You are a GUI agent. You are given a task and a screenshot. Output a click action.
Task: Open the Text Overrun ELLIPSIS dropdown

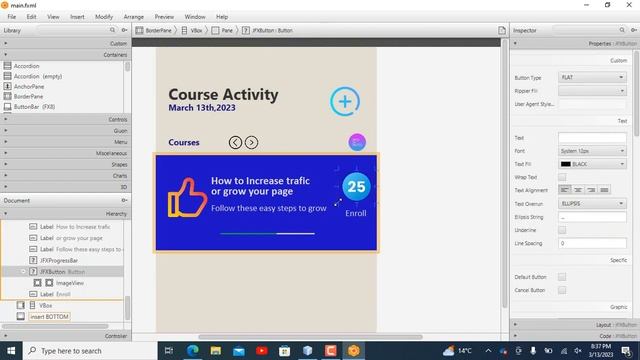point(592,203)
